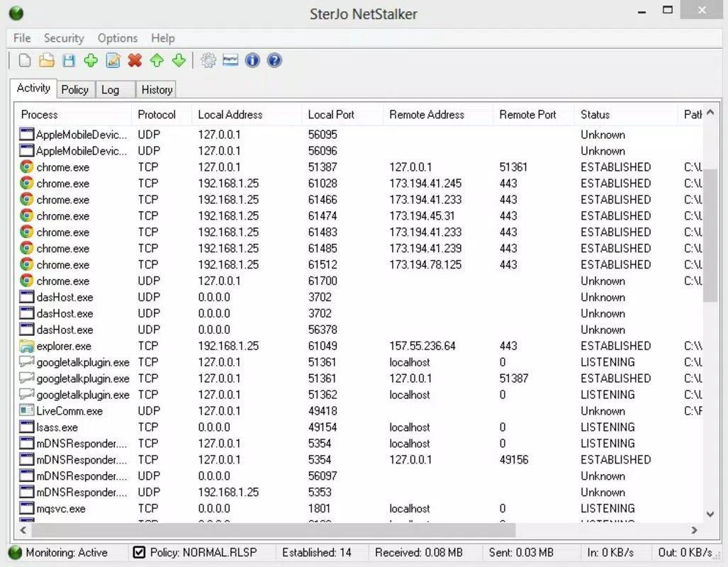Switch to the Policy tab
Screen dimensions: 728x567
pos(75,89)
